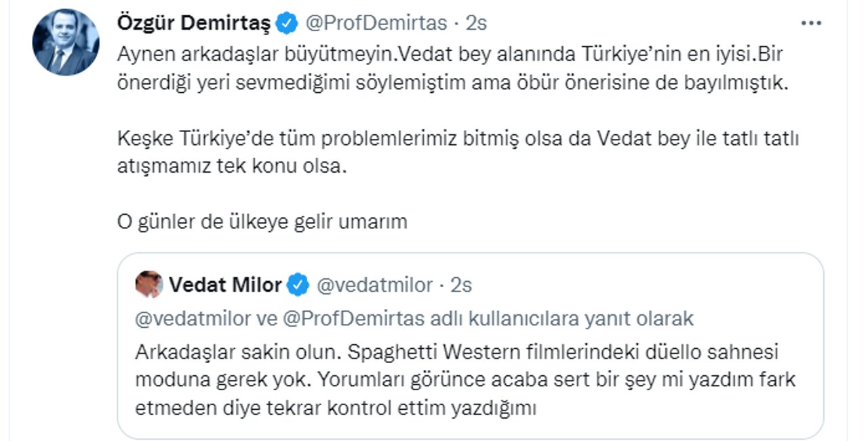The image size is (868, 441).
Task: Open the quoted tweet's "2s" timestamp
Action: tap(461, 285)
